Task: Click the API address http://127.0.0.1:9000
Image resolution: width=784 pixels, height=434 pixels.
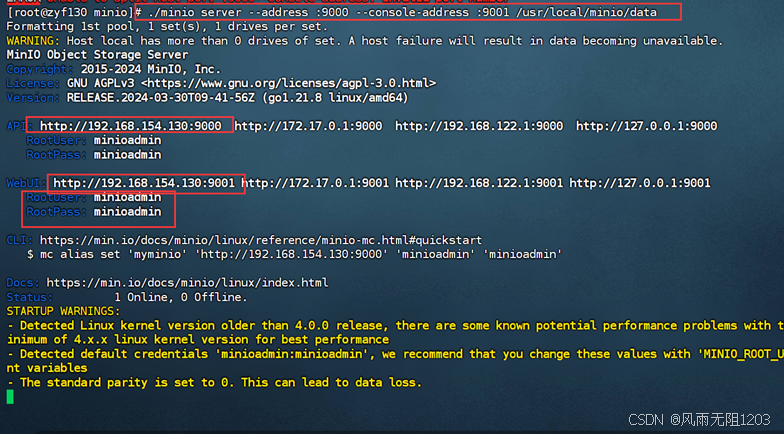Action: [x=646, y=126]
